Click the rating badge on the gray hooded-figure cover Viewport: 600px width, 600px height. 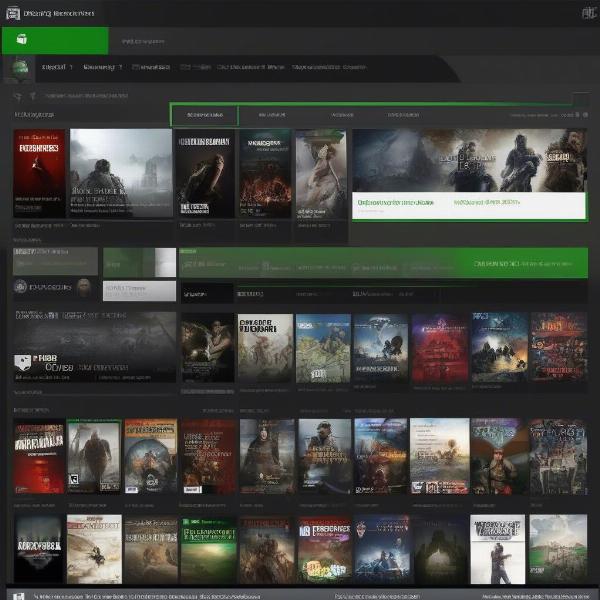[73, 479]
